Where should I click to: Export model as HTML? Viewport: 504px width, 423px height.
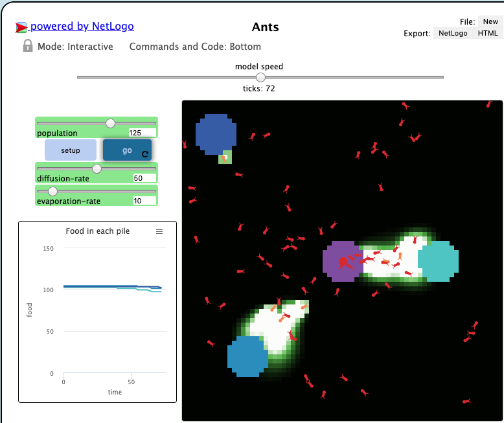488,33
